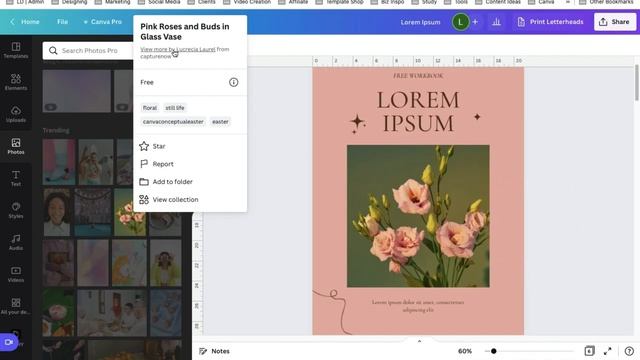Open the Videos sidebar tab
The image size is (640, 360).
click(x=16, y=274)
